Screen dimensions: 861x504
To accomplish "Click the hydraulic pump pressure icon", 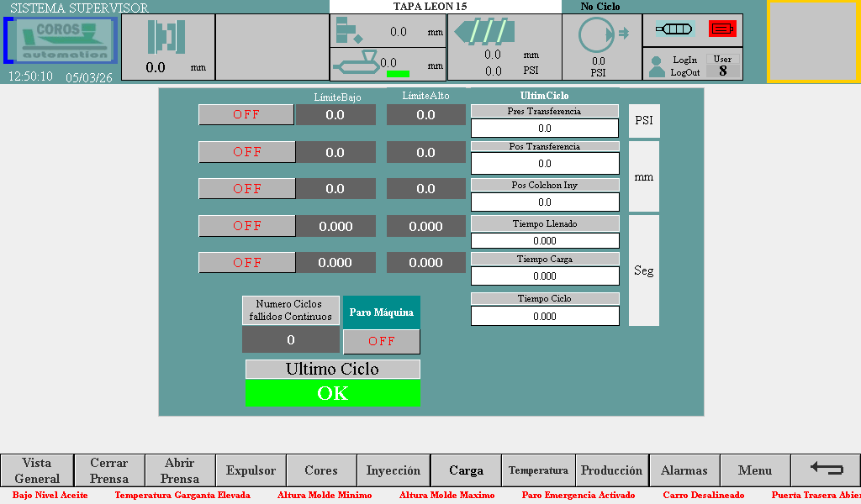I will point(598,35).
